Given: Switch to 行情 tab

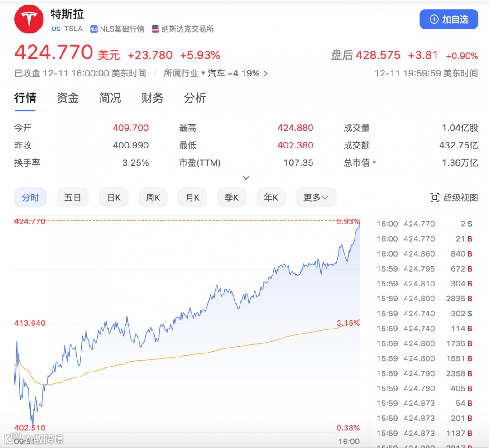Looking at the screenshot, I should [25, 98].
